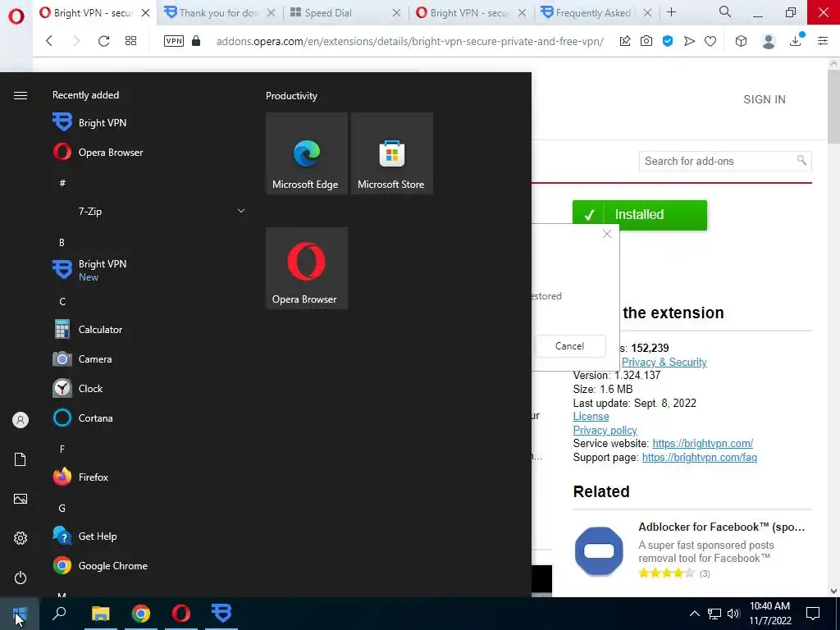Image resolution: width=840 pixels, height=630 pixels.
Task: Take a snapshot with camera icon
Action: (x=646, y=41)
